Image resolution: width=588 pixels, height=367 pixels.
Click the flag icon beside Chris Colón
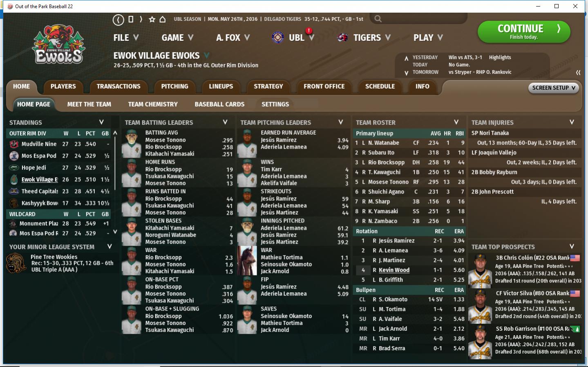pos(575,258)
